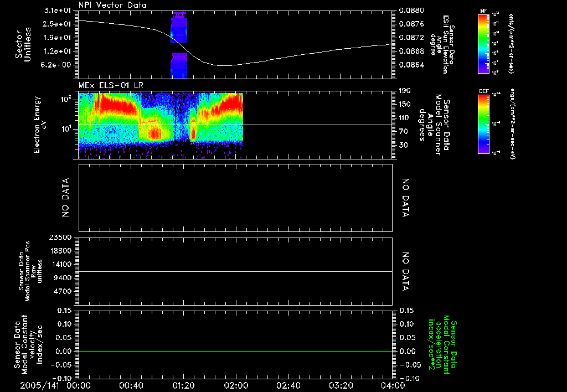
Task: Click the 'ESH Sun Elevation Angle' axis label
Action: tap(441, 44)
